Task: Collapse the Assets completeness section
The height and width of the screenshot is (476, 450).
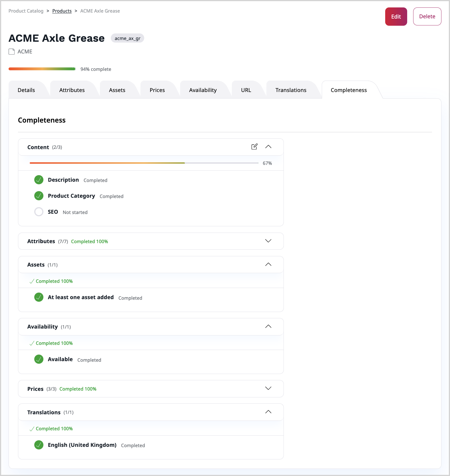Action: [x=268, y=265]
